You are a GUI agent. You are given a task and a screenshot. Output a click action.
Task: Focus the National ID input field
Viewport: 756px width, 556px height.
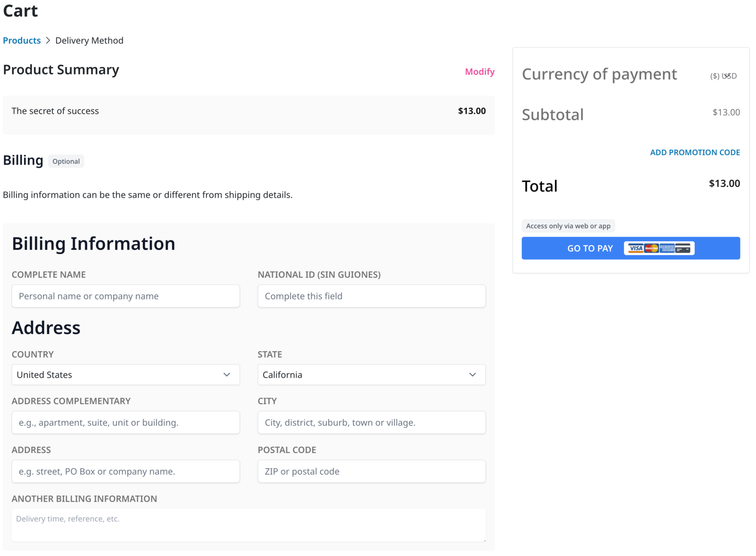371,296
